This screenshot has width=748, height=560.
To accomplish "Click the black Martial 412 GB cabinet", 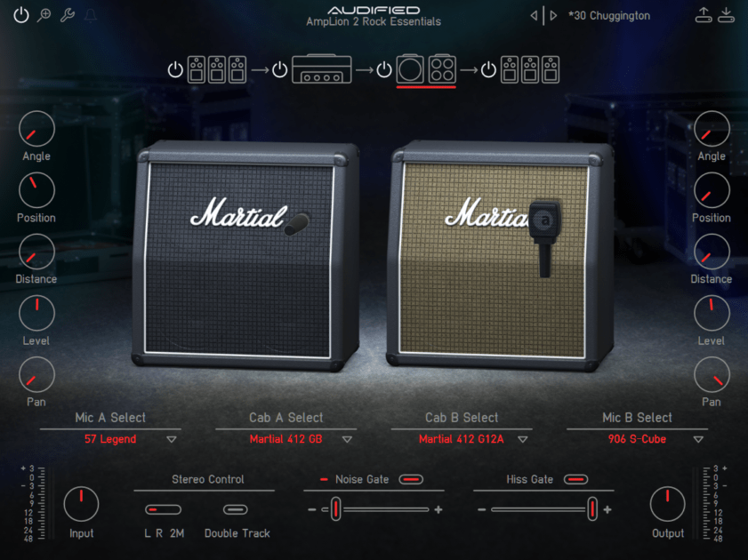I will (244, 255).
